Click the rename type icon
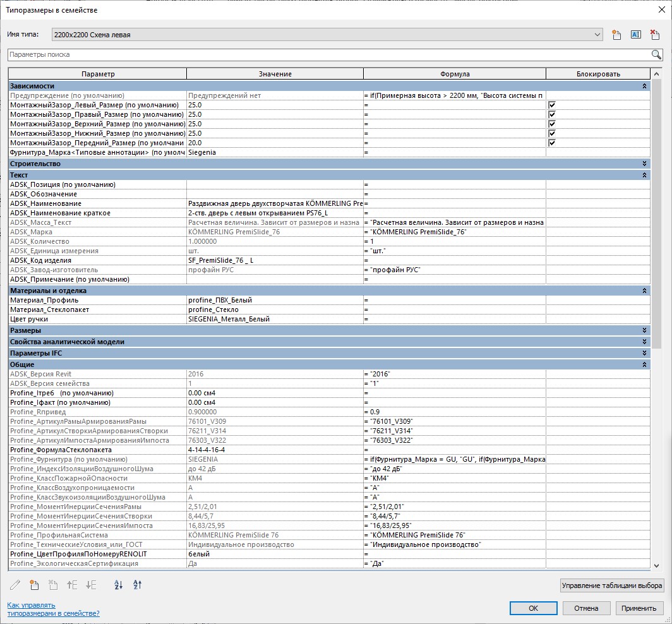This screenshot has width=672, height=624. point(636,35)
